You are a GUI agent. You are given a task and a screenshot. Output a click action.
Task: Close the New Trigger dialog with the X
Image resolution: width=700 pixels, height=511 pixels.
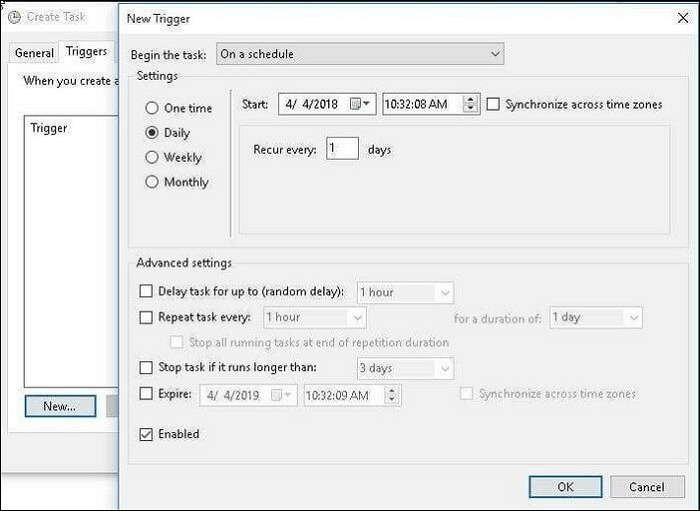[683, 18]
